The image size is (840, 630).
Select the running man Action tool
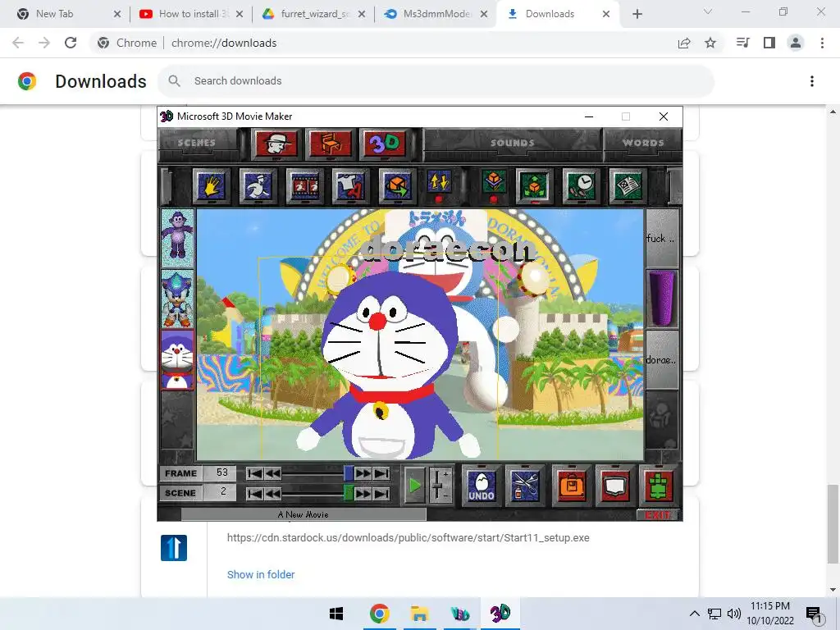(258, 186)
